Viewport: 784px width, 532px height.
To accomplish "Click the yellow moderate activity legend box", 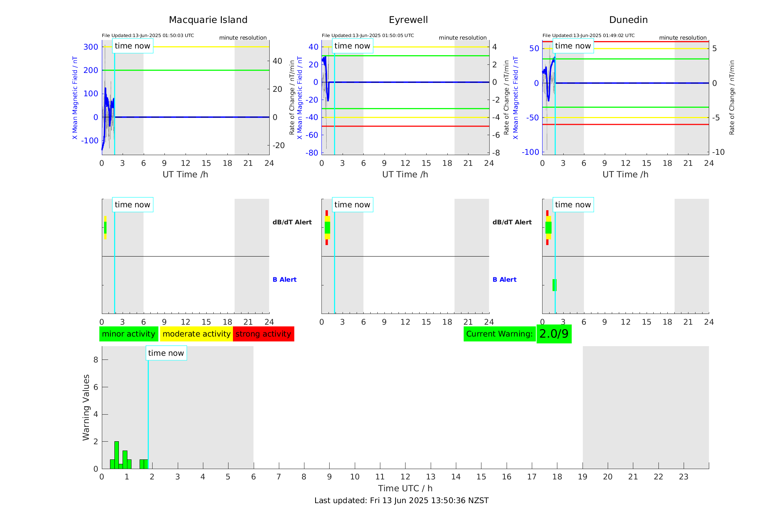I will pos(196,334).
